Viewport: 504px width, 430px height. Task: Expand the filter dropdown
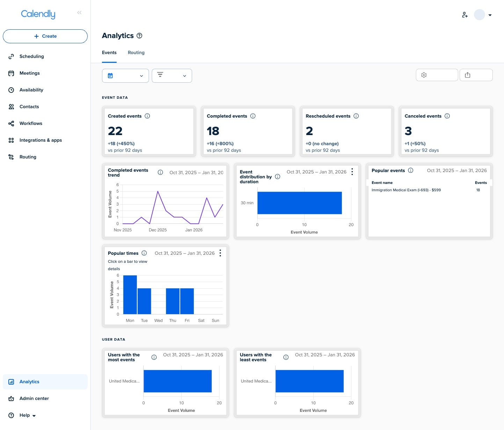click(171, 75)
